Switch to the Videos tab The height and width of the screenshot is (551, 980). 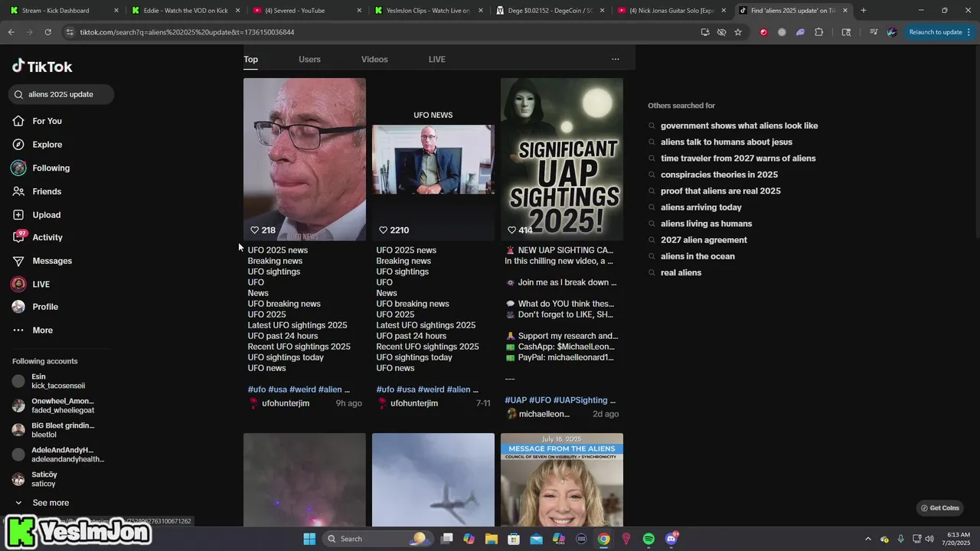(374, 59)
